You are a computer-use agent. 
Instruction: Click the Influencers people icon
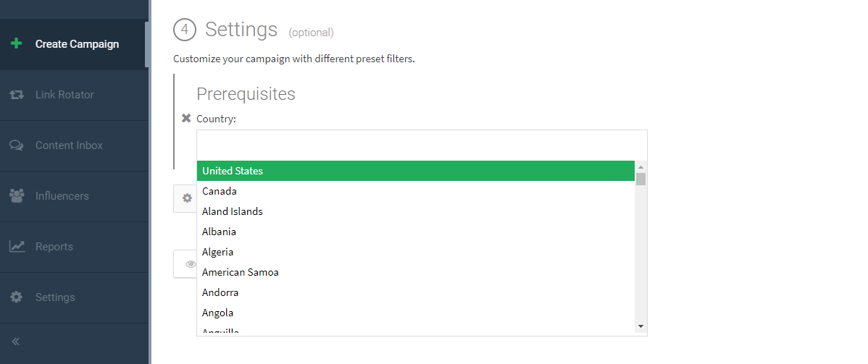tap(16, 196)
